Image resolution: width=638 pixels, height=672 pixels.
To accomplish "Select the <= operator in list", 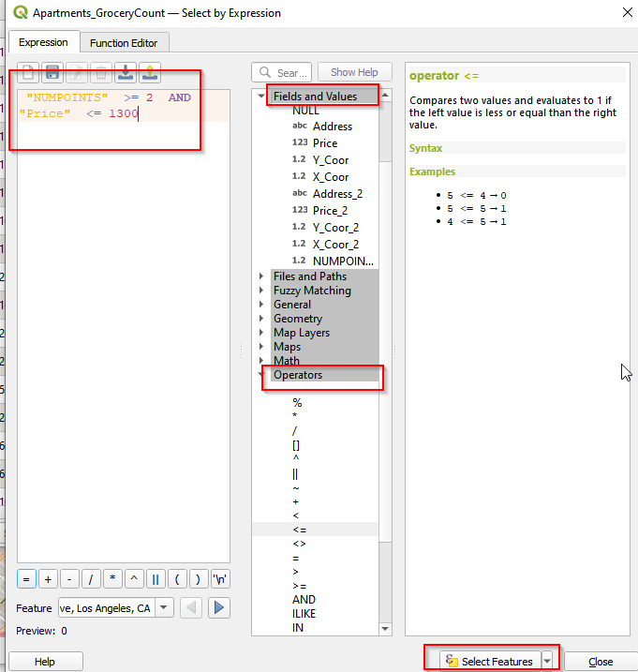I will (x=300, y=530).
